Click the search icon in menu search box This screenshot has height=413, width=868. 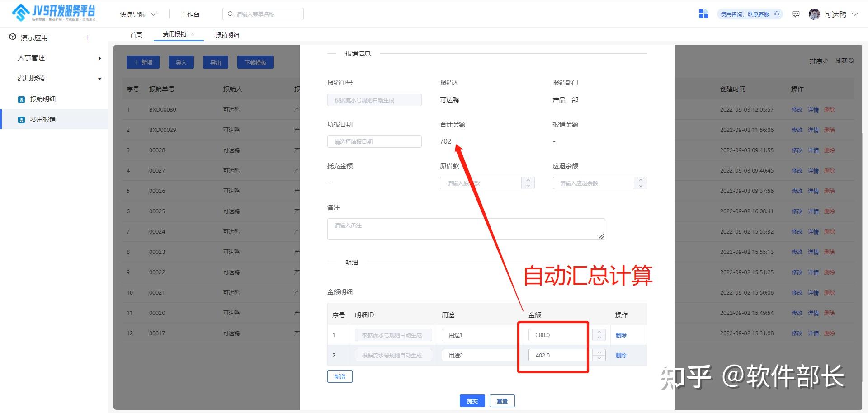tap(231, 14)
